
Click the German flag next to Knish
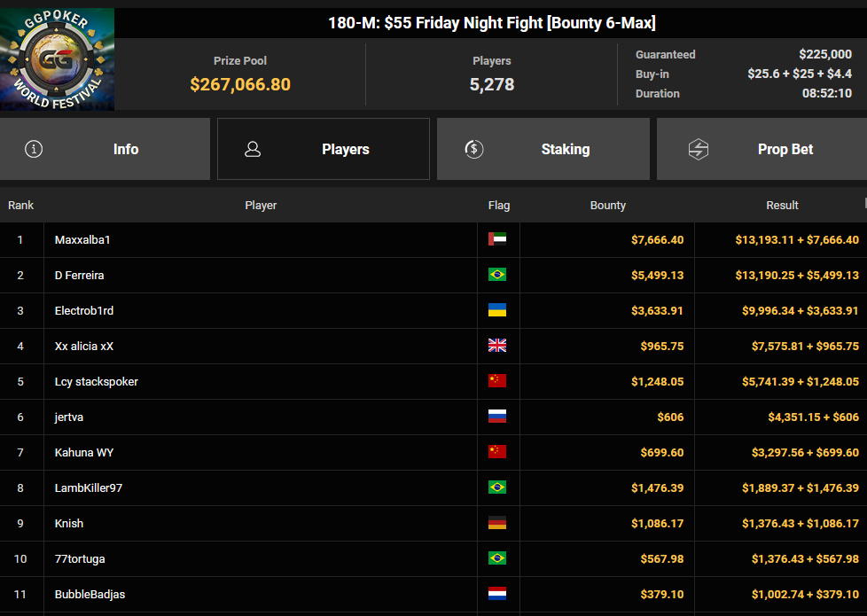click(x=497, y=523)
